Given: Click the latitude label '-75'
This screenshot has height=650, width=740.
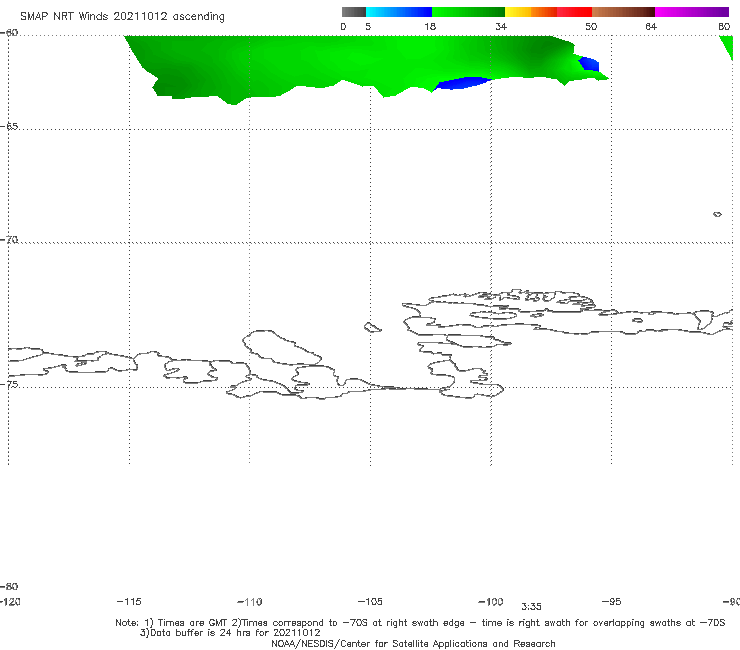Looking at the screenshot, I should [x=9, y=384].
